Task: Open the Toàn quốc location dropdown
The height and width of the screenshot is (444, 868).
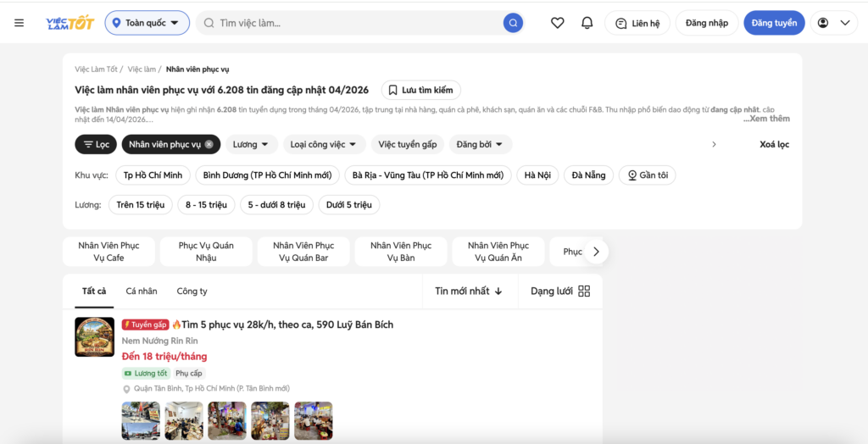Action: [147, 23]
